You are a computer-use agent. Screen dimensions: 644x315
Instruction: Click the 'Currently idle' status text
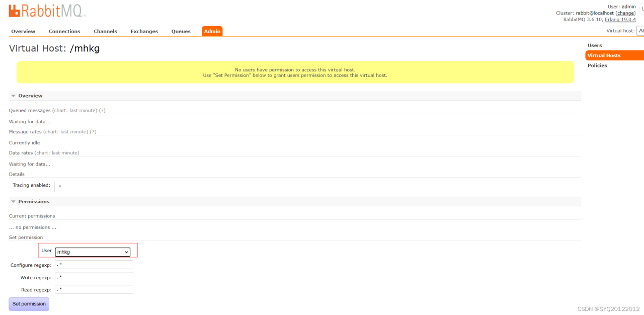pyautogui.click(x=24, y=143)
